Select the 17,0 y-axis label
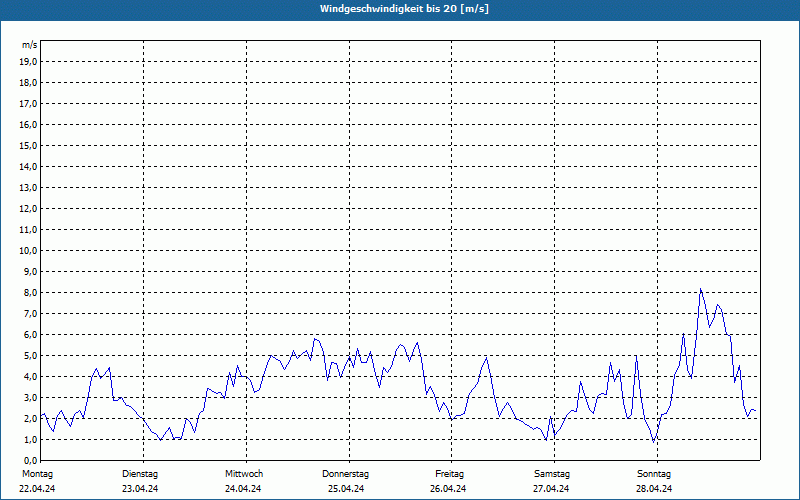The image size is (800, 500). pos(28,104)
